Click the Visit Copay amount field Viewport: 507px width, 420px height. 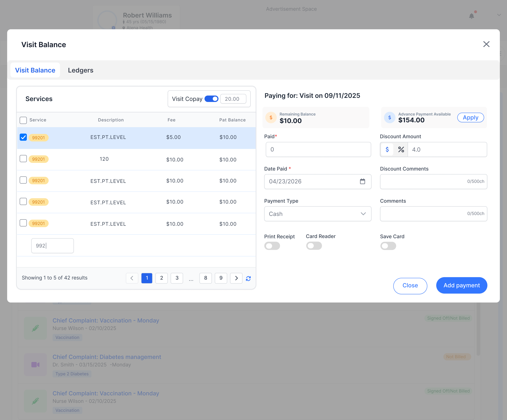pos(233,99)
